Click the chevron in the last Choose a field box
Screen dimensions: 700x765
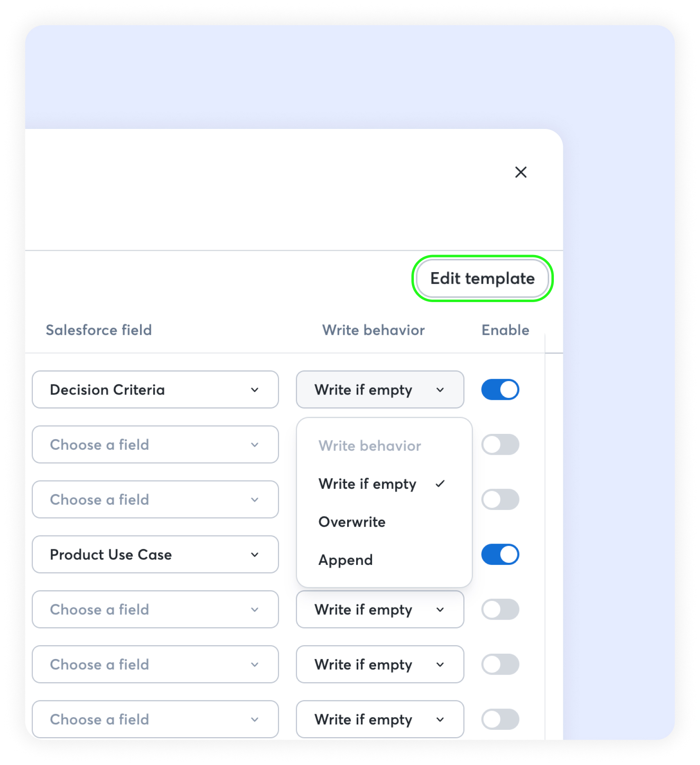coord(255,720)
